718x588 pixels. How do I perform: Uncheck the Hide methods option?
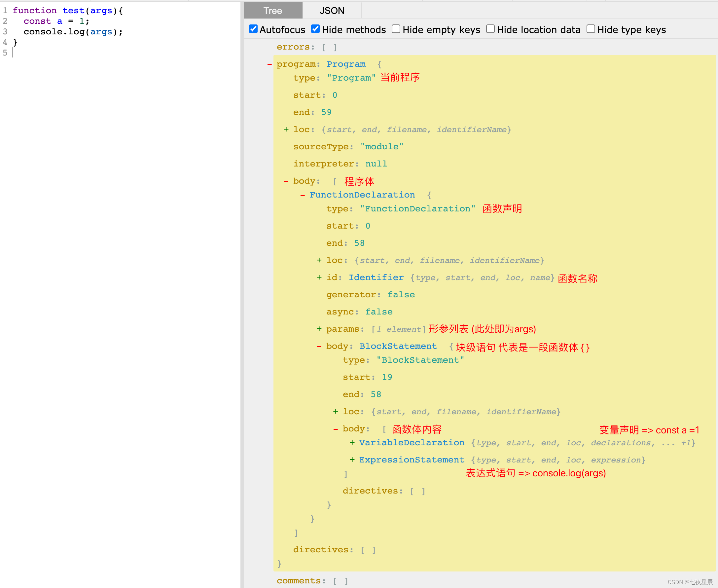(315, 29)
